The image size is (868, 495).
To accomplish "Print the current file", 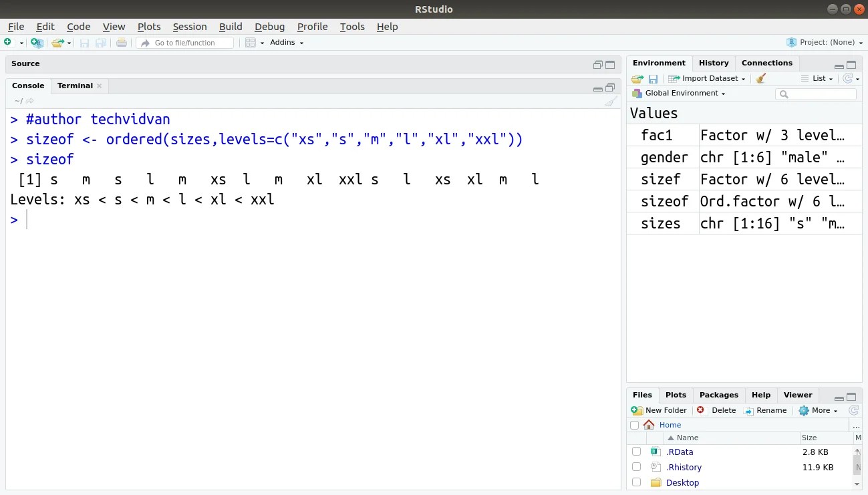I will click(x=121, y=43).
